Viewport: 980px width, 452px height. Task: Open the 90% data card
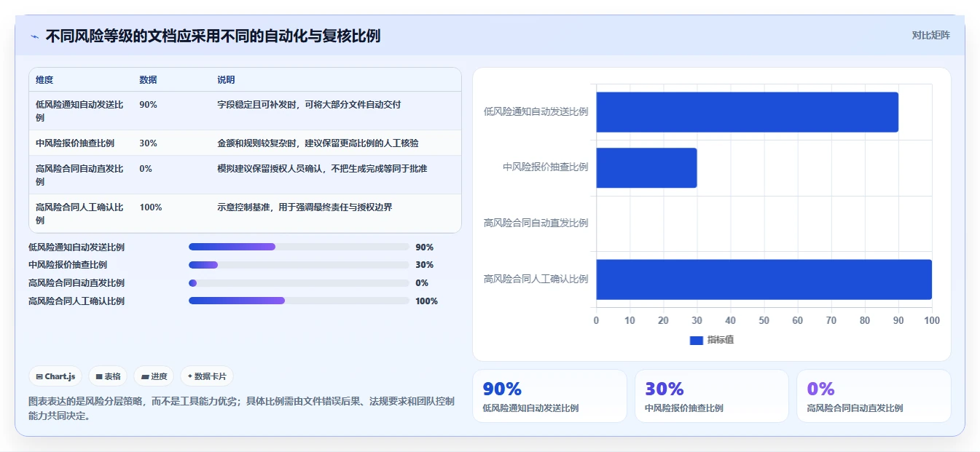549,396
